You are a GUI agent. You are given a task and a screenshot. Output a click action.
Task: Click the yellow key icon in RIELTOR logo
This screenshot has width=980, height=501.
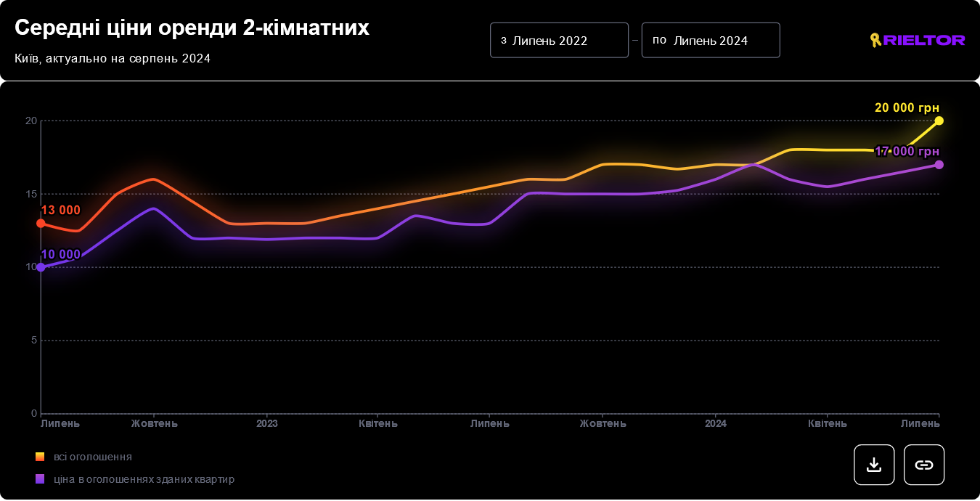coord(875,40)
